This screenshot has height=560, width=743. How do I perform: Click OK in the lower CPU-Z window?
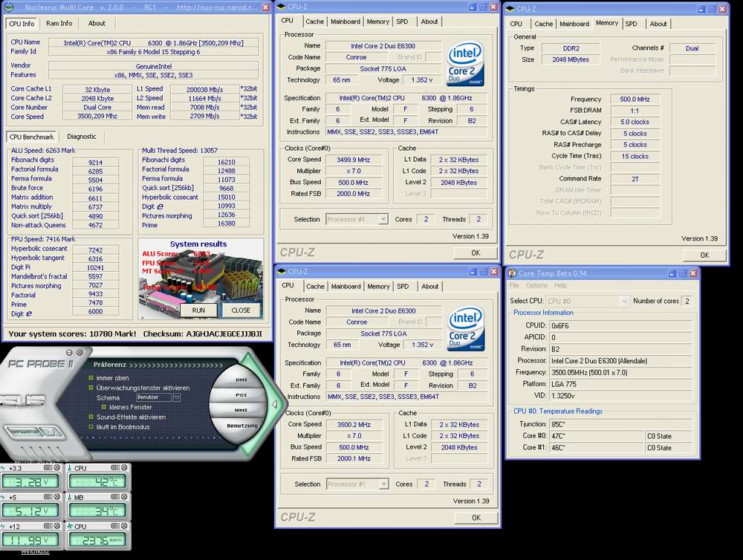[x=476, y=518]
